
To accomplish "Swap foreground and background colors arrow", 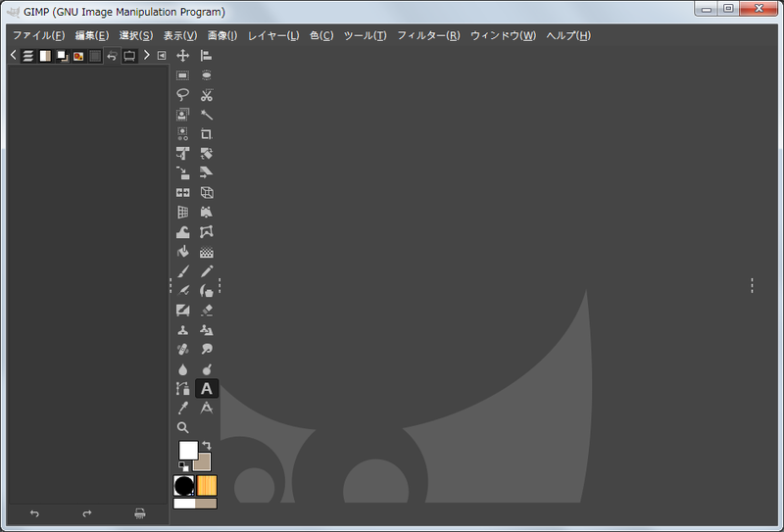I will click(x=207, y=445).
